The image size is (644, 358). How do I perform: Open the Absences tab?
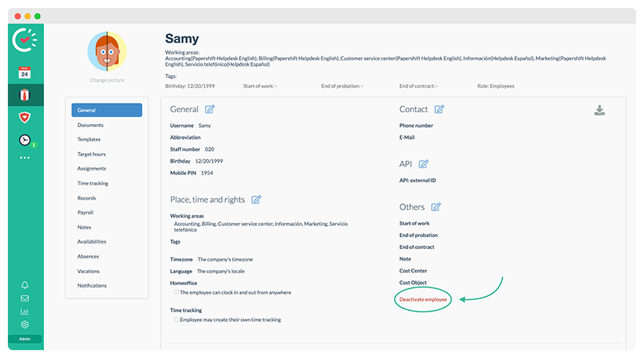[x=88, y=256]
